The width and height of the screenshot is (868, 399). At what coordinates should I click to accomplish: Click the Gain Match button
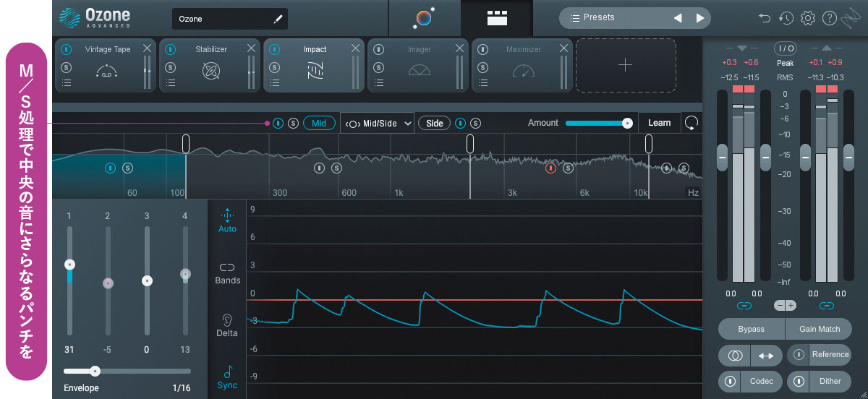[x=819, y=329]
